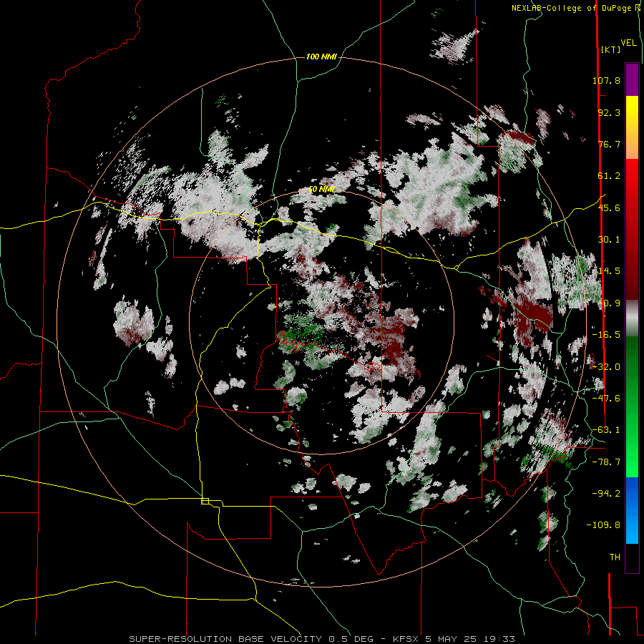The image size is (644, 644).
Task: Click the 107.8 velocity scale value
Action: point(606,80)
